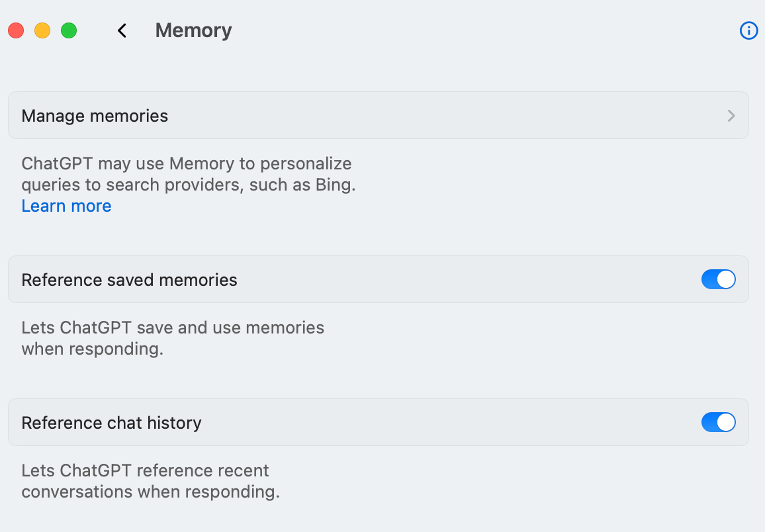
Task: Click empty title bar space right of Memory
Action: [463, 30]
